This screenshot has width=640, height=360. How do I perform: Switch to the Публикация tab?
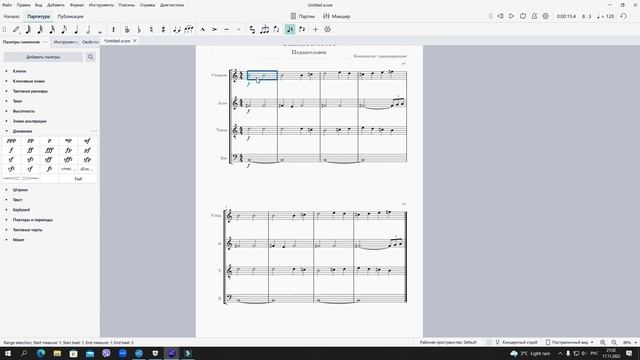click(x=70, y=16)
